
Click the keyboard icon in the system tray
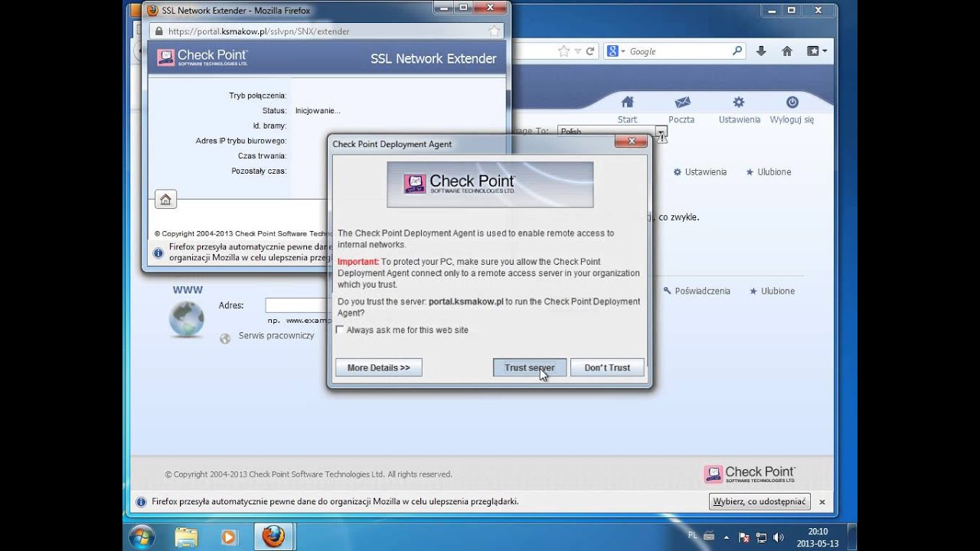(x=709, y=536)
